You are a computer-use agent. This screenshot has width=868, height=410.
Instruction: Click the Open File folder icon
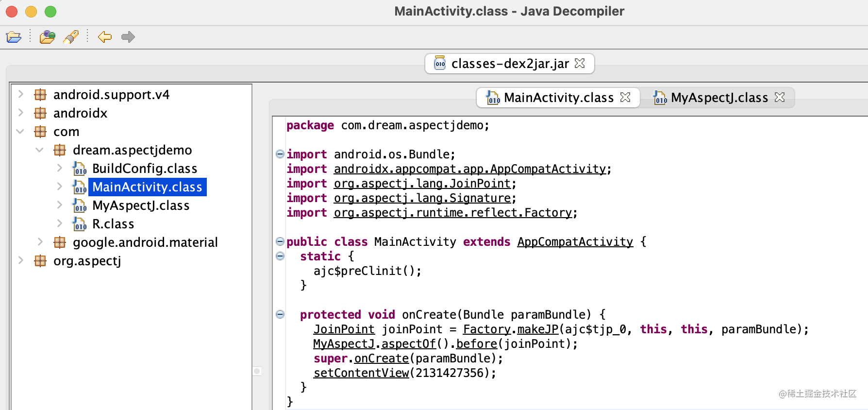click(14, 37)
